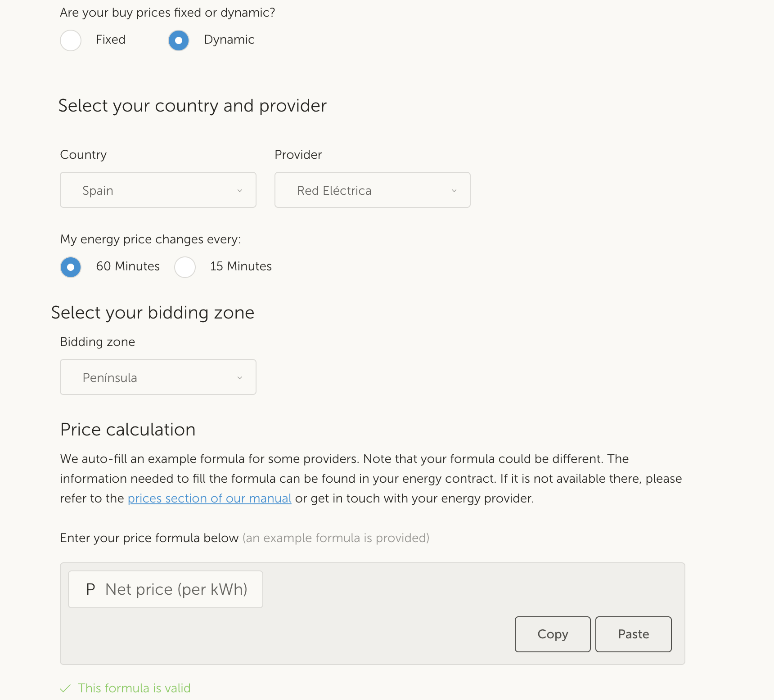Choose the 15 Minutes price interval option
Viewport: 774px width, 700px height.
(x=185, y=267)
